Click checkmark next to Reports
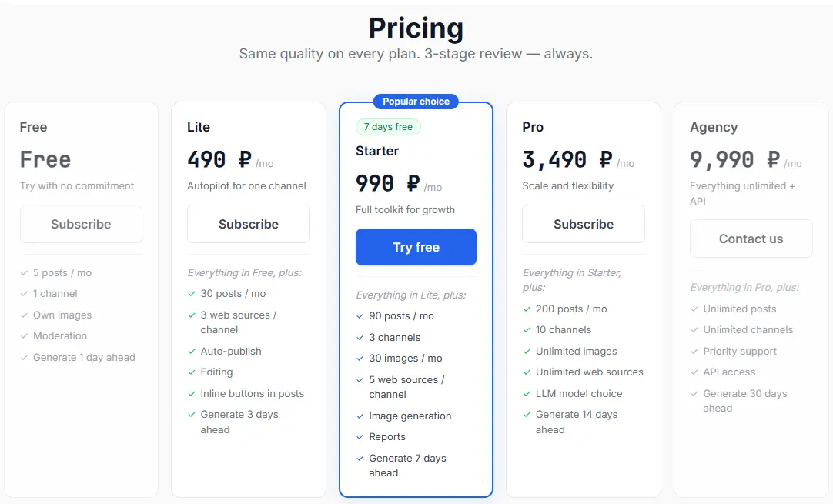833x504 pixels. tap(360, 437)
